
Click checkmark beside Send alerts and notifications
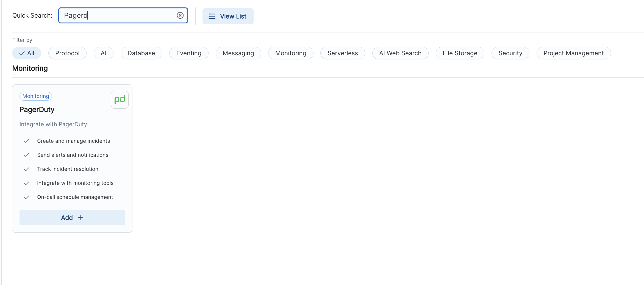pos(27,155)
